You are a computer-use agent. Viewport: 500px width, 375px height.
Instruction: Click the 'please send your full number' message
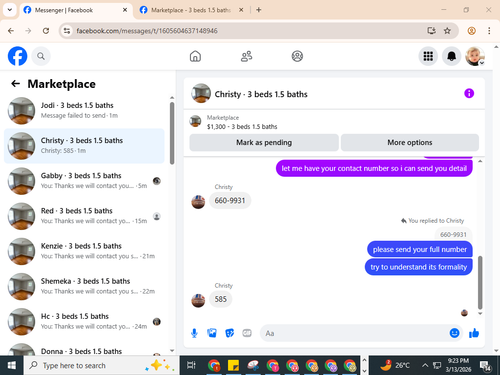[x=420, y=249]
